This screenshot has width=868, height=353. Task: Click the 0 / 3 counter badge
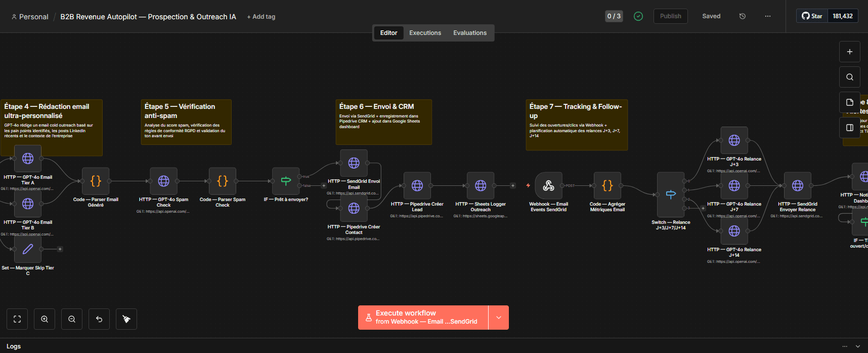[x=614, y=16]
